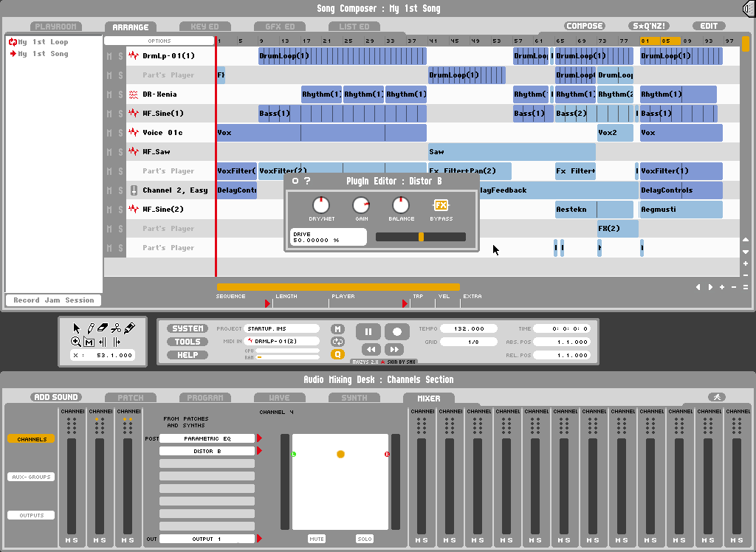Switch to the KEY ED tab
This screenshot has width=756, height=552.
[205, 27]
